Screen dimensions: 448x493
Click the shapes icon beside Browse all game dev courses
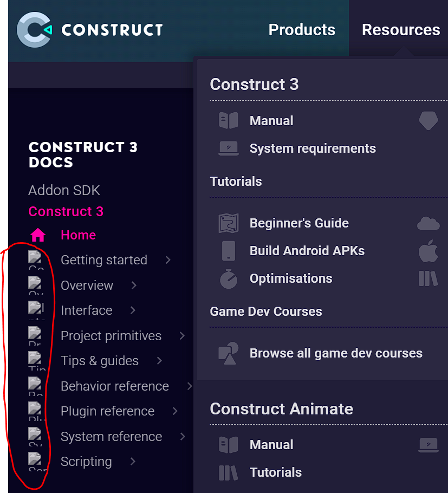pos(229,353)
